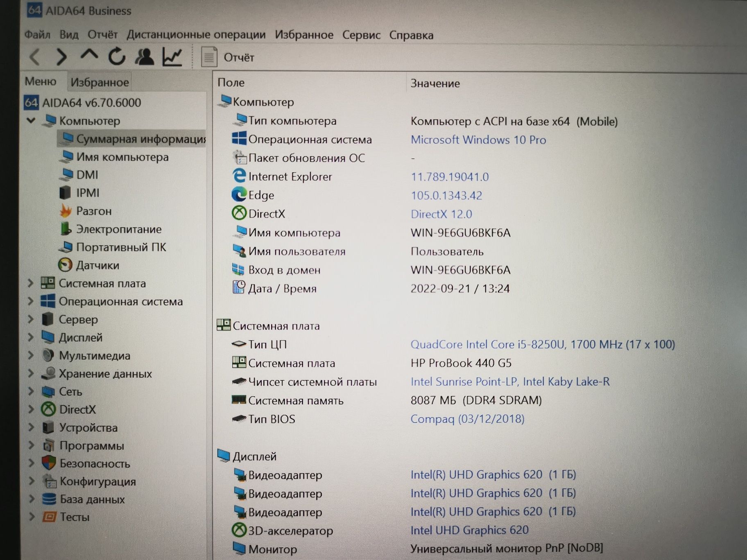Expand the Операционная система tree node
Image resolution: width=747 pixels, height=560 pixels.
pos(31,301)
